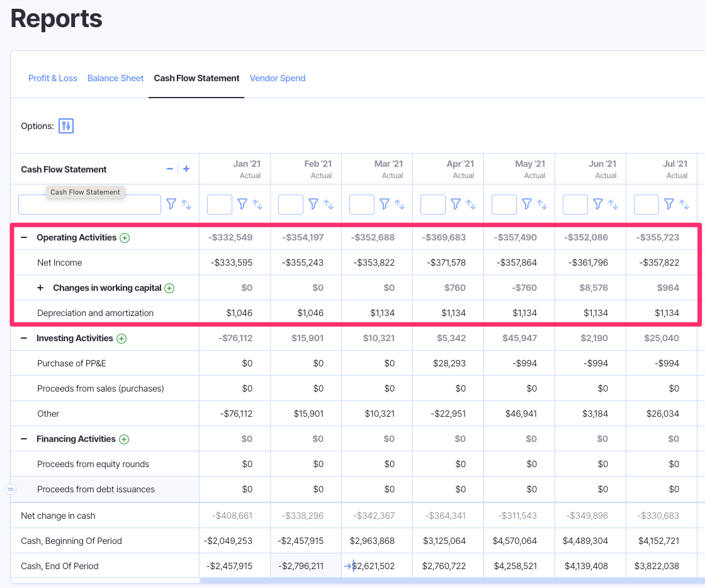Click the sort arrows in the Feb '21 column
Screen dimensions: 705x588
pyautogui.click(x=329, y=204)
